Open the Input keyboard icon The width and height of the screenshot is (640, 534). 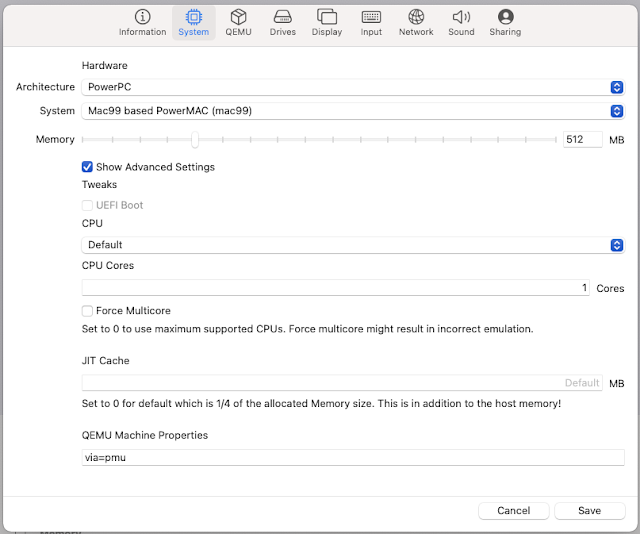371,17
